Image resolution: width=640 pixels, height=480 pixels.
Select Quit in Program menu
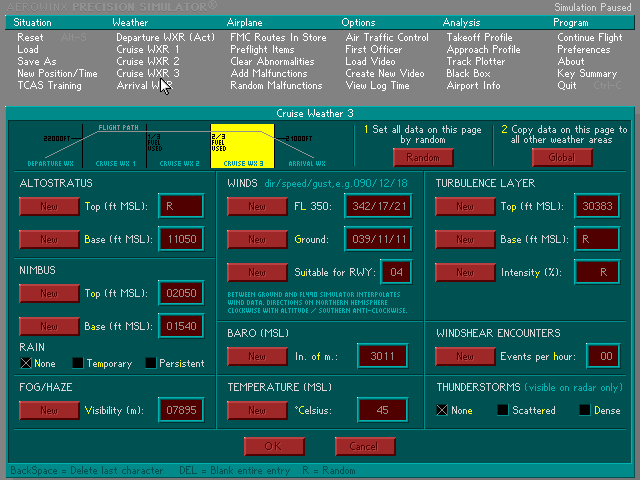(x=567, y=85)
